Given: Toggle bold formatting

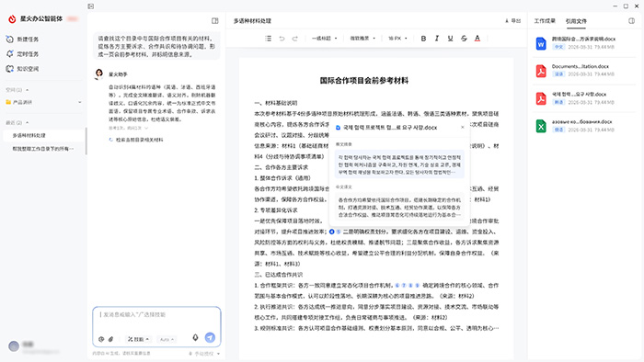Looking at the screenshot, I should point(423,39).
